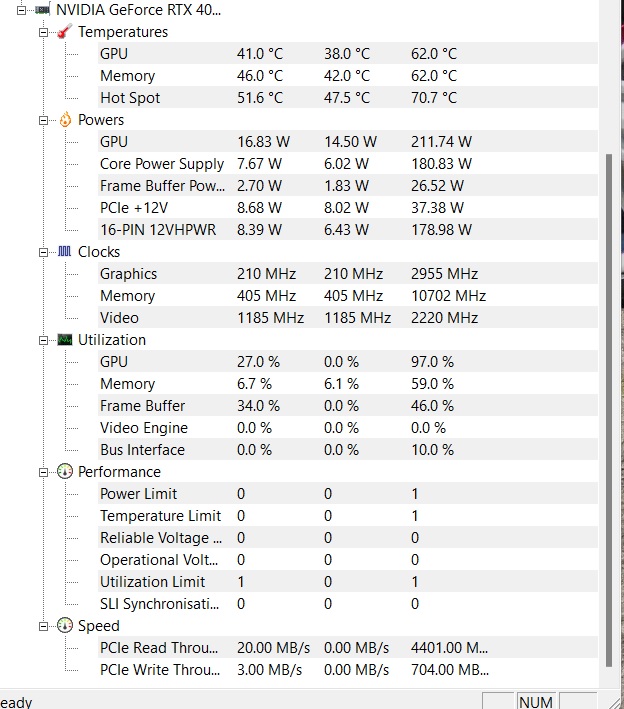The image size is (624, 709).
Task: Collapse the Powers section
Action: tap(44, 120)
